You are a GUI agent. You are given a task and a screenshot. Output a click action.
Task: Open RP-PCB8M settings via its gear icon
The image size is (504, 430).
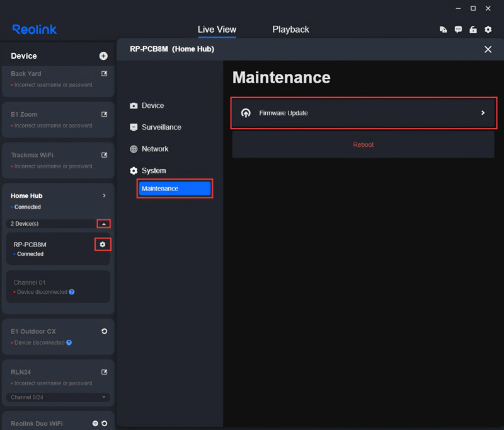point(103,244)
